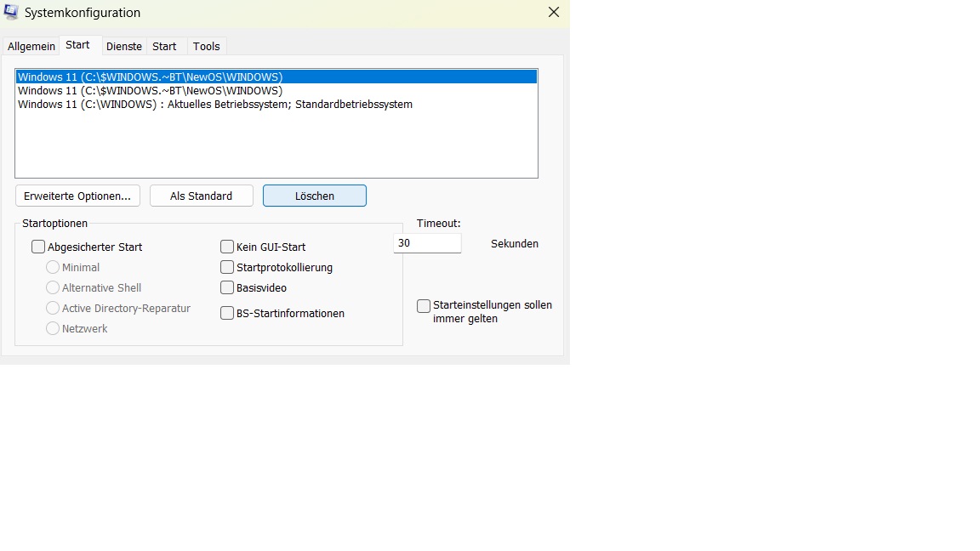Click the Timeout: label

tap(439, 223)
